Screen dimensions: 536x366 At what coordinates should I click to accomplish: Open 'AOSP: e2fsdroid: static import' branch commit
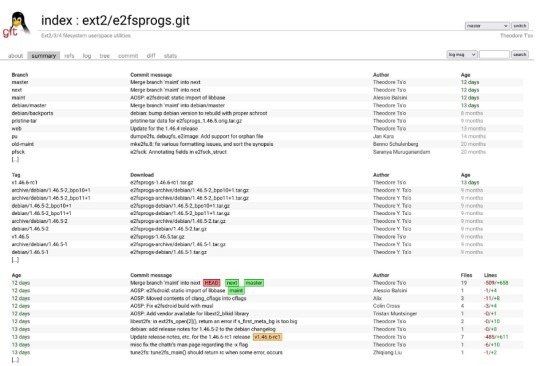[177, 98]
